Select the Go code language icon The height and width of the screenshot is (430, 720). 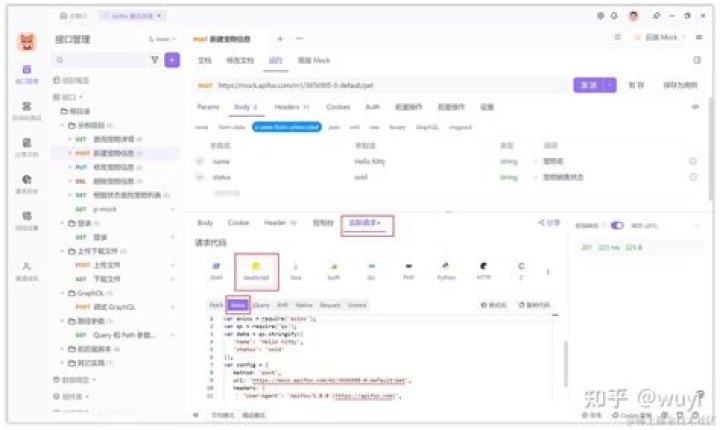[371, 271]
